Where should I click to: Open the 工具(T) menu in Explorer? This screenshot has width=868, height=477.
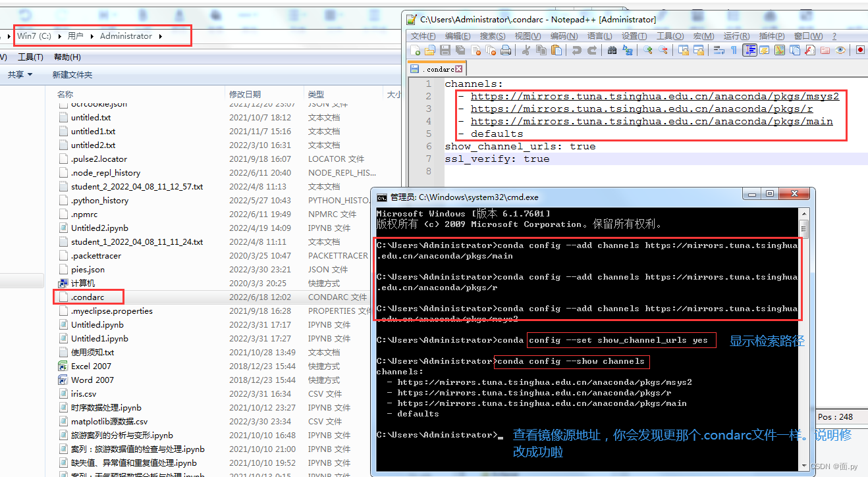pos(31,57)
